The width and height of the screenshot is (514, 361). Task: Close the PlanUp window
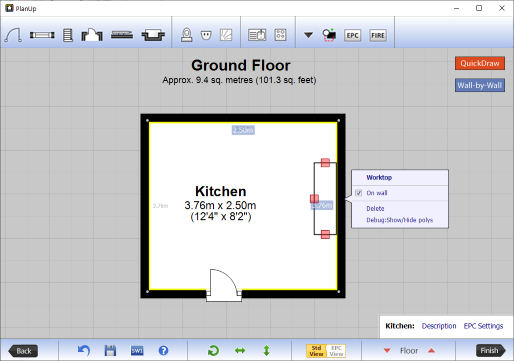click(502, 8)
